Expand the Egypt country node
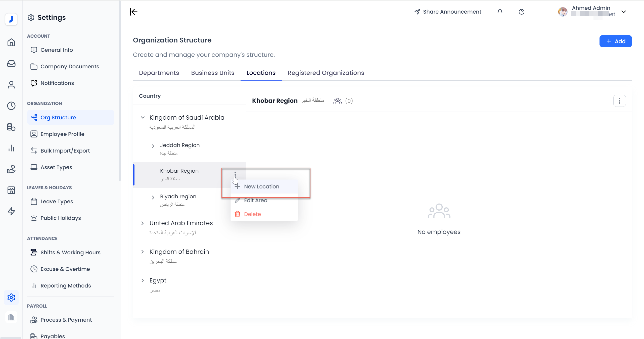Screen dimensions: 644x339 point(143,280)
